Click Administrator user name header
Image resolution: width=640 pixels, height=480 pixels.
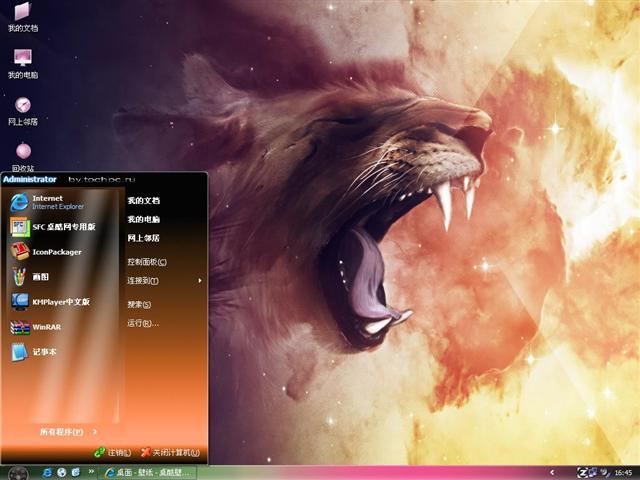point(30,179)
